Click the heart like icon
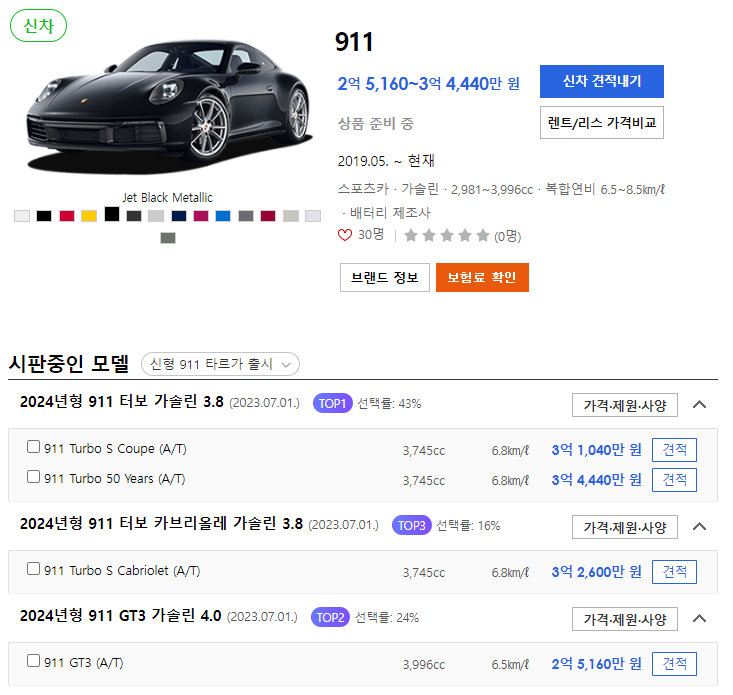The height and width of the screenshot is (695, 733). 345,235
